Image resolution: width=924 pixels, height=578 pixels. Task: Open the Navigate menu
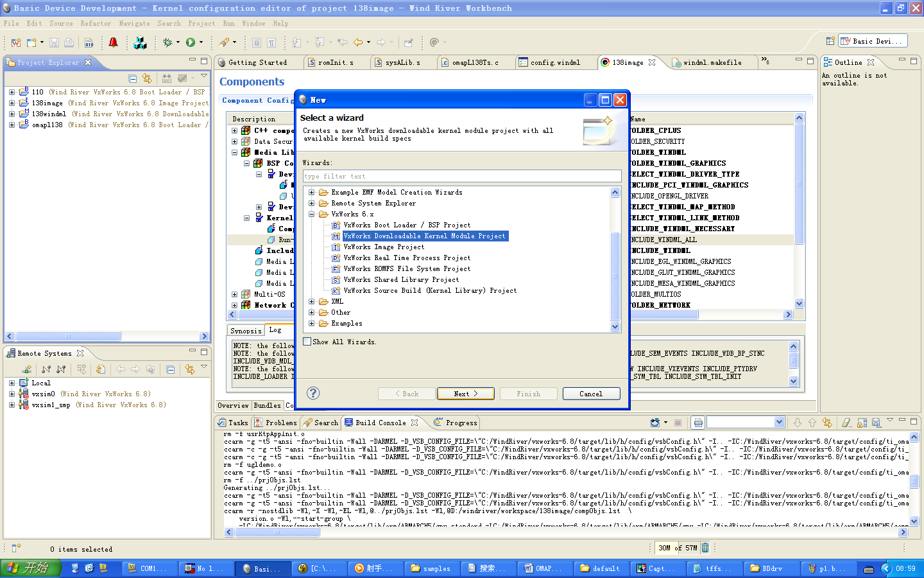134,23
